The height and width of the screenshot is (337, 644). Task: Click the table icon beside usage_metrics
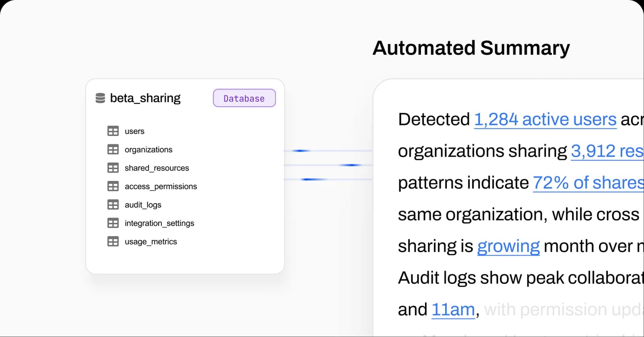point(113,242)
